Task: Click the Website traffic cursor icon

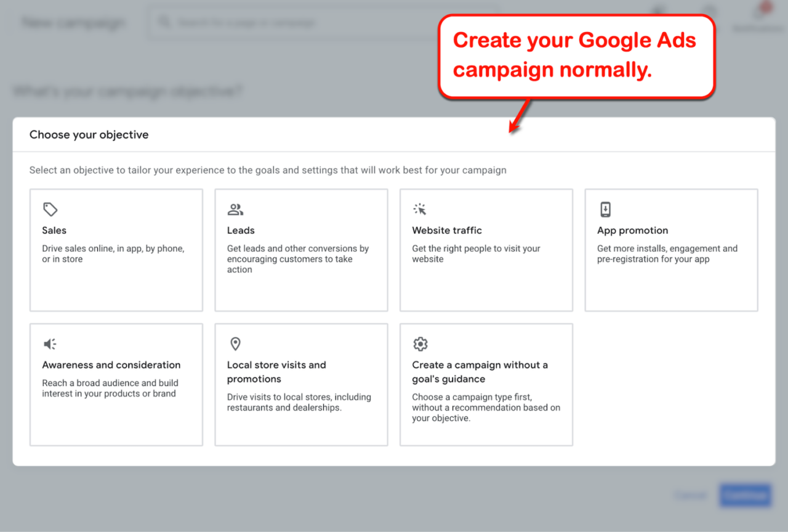Action: tap(420, 209)
